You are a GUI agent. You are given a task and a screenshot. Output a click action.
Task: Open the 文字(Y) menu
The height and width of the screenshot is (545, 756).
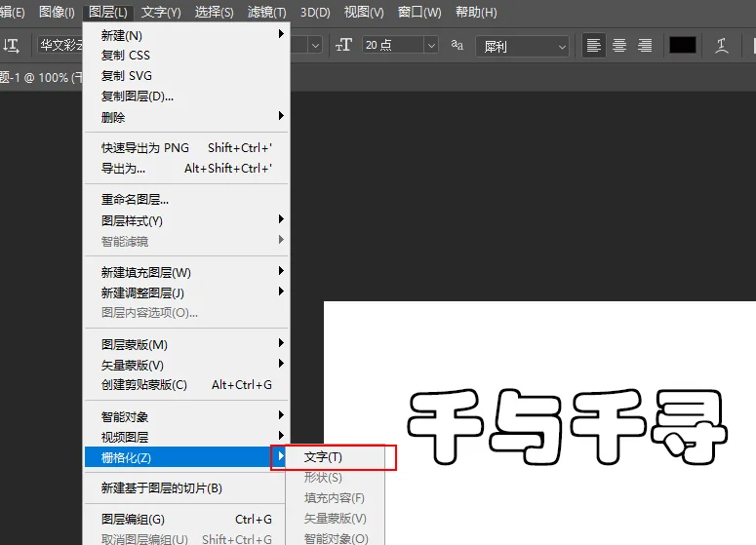tap(161, 12)
